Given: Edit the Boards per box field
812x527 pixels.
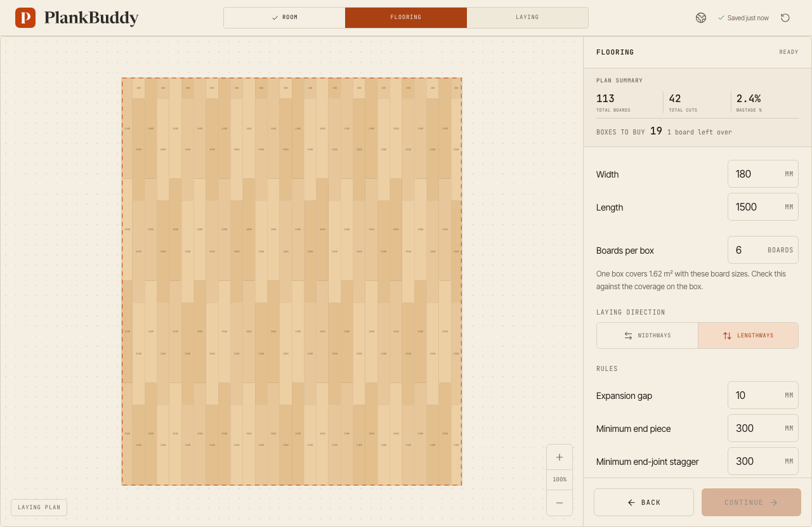Looking at the screenshot, I should 763,250.
